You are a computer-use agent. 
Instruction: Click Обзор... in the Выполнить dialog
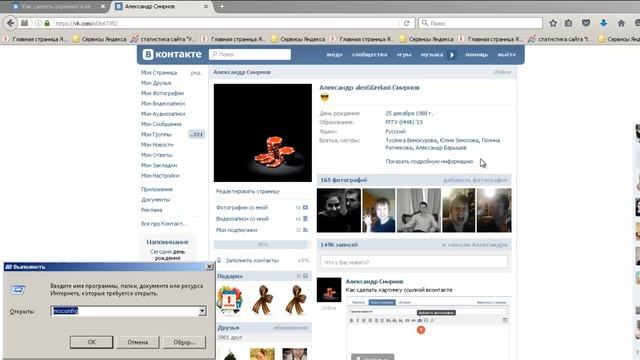point(184,342)
